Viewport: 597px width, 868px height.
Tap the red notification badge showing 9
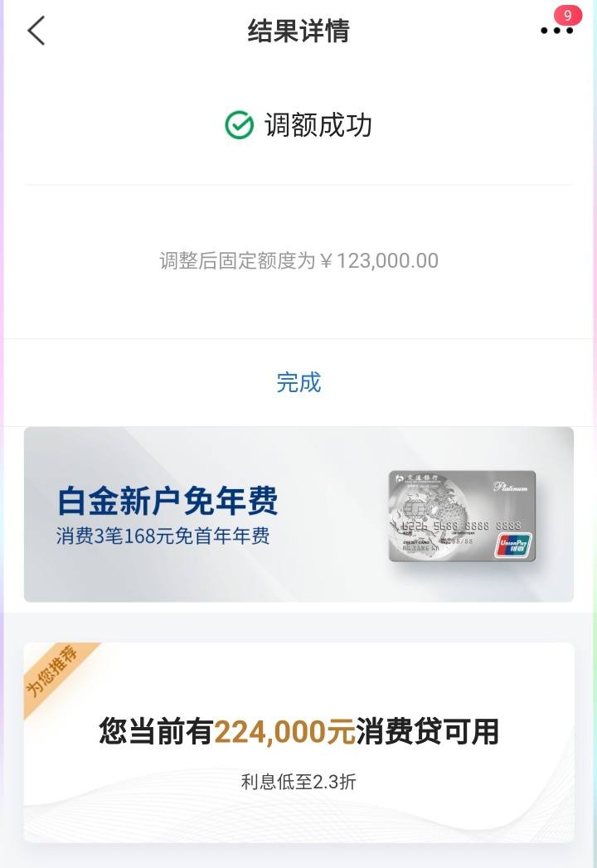[x=568, y=15]
